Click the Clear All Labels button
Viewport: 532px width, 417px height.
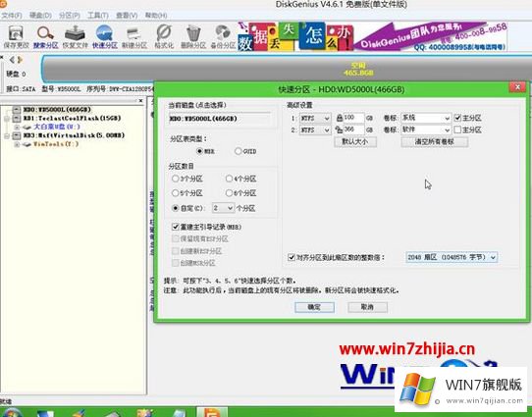[x=435, y=141]
